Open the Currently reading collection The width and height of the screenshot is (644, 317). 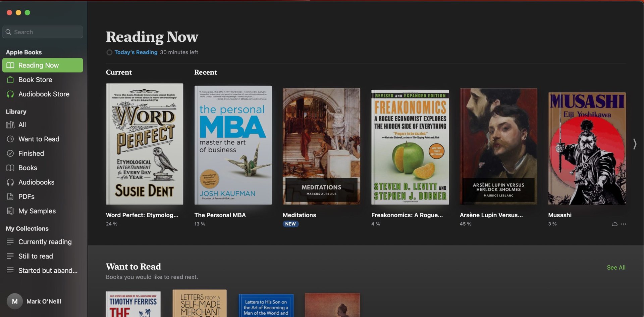click(45, 242)
